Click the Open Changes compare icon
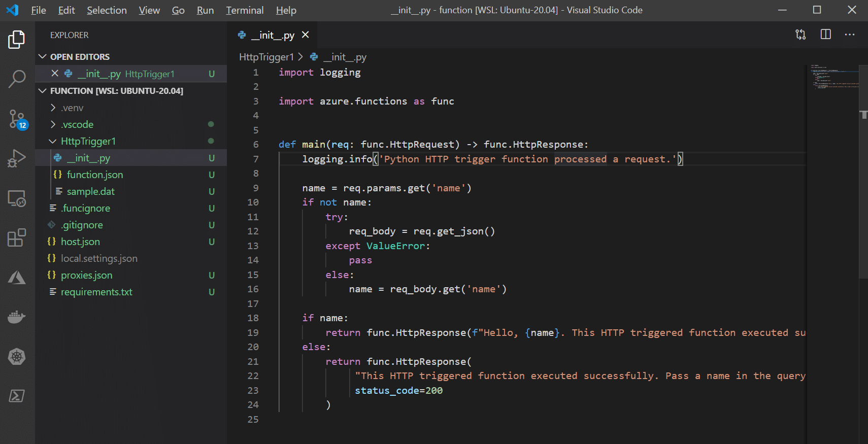The height and width of the screenshot is (444, 868). coord(800,35)
